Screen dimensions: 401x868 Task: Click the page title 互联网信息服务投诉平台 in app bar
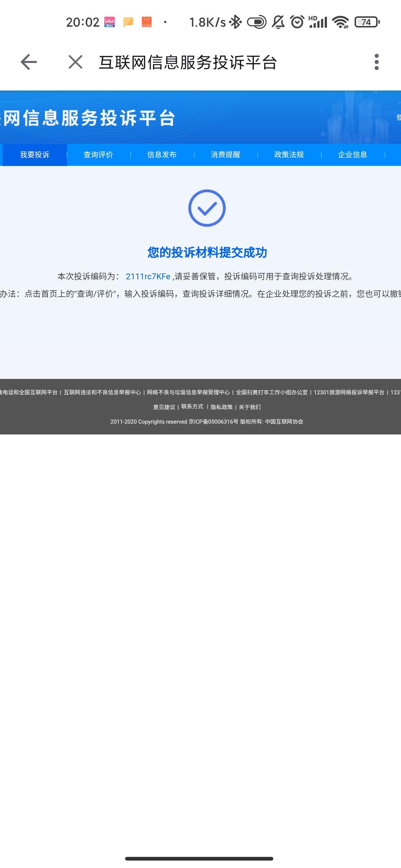click(x=188, y=62)
